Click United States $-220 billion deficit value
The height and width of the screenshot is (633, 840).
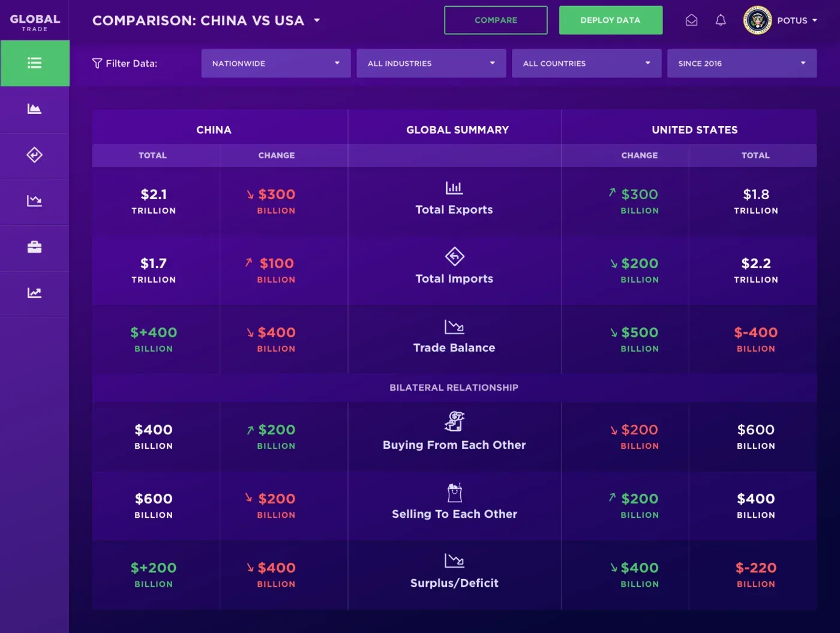pyautogui.click(x=756, y=574)
